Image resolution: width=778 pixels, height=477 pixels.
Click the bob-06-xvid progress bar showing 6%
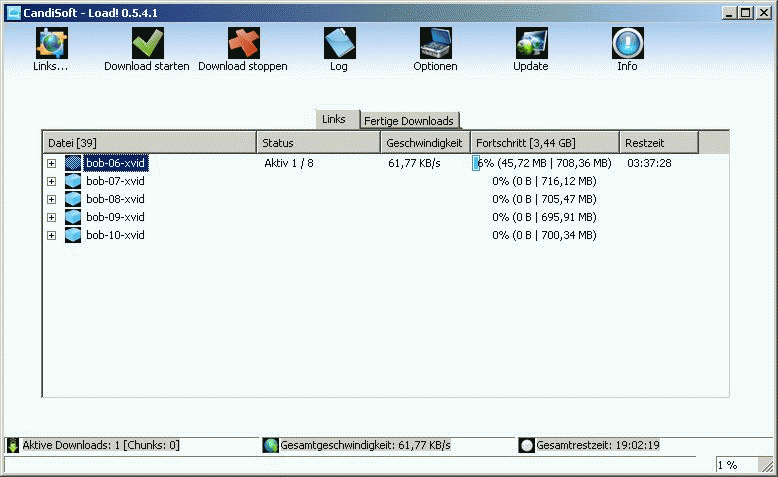tap(545, 163)
